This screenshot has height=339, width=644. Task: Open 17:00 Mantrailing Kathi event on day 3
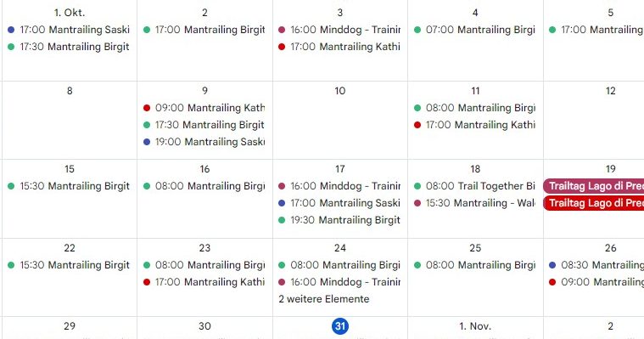point(339,47)
